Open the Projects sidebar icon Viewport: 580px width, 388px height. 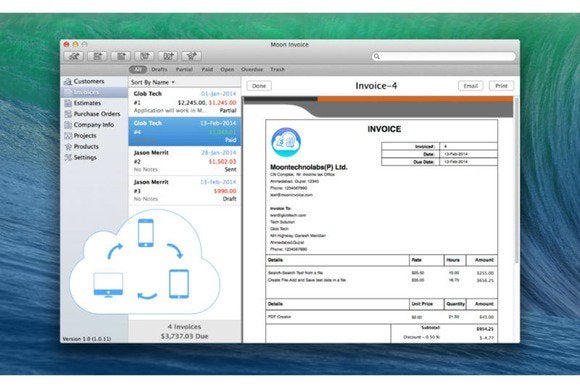pyautogui.click(x=68, y=136)
